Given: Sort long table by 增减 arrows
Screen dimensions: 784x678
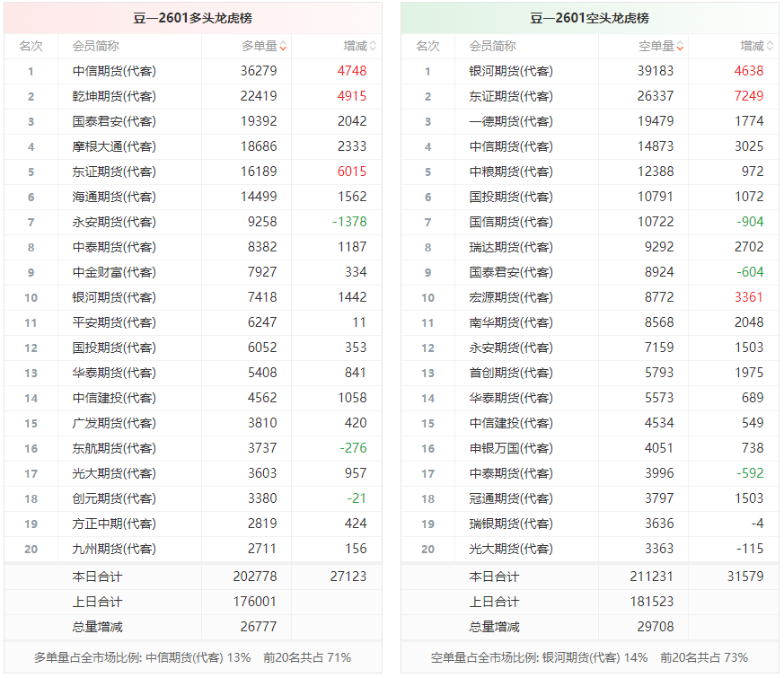Looking at the screenshot, I should [x=373, y=47].
